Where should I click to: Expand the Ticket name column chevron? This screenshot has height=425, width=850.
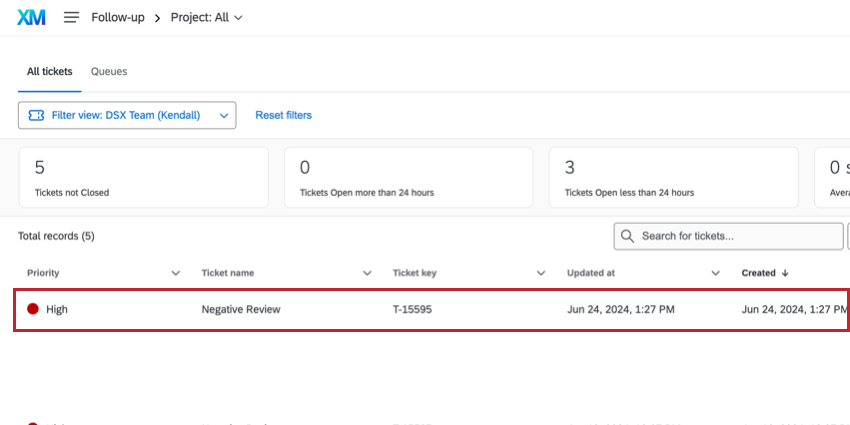[x=367, y=273]
